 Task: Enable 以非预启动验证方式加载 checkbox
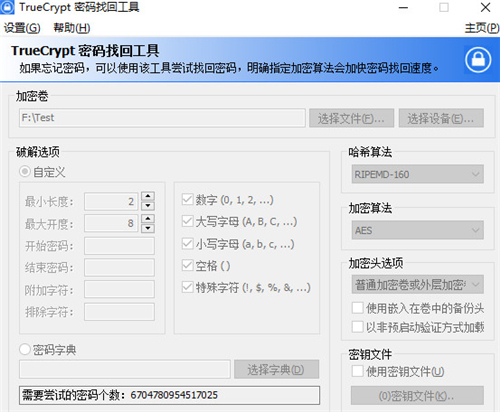point(357,327)
